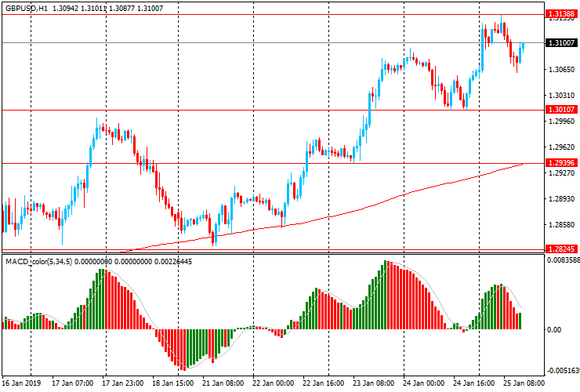
Task: Click the 16 Jan 2019 date label
Action: 21,383
